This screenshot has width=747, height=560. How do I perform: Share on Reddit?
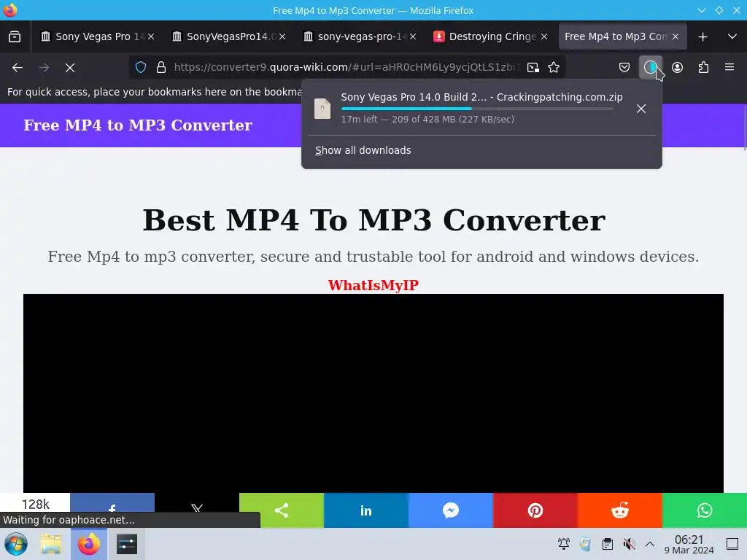click(620, 510)
